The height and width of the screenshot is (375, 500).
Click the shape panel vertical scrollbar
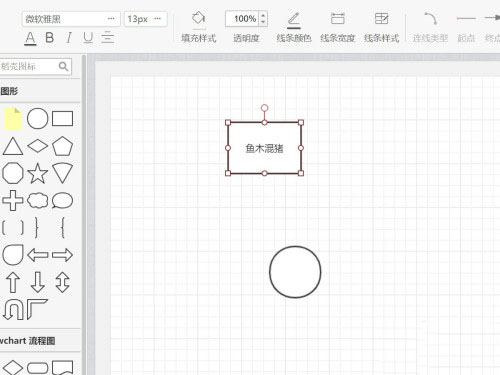click(x=84, y=215)
